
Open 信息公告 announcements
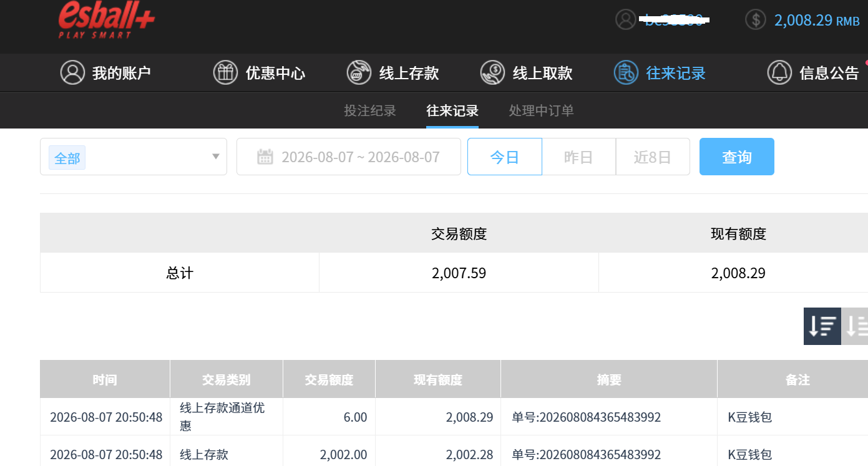click(813, 73)
